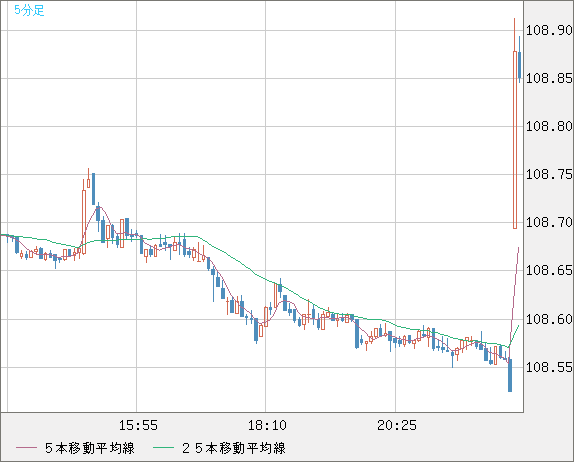Click the 15:55 time axis label
The width and height of the screenshot is (574, 462).
[x=138, y=425]
